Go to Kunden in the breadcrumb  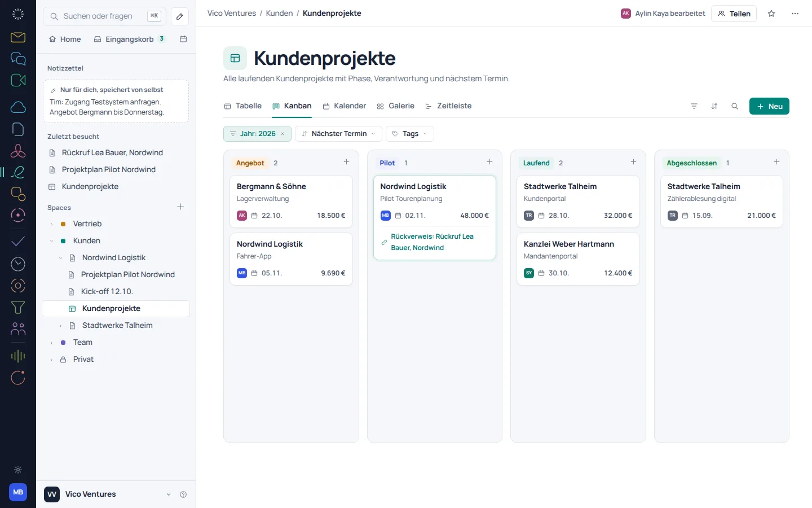point(279,13)
